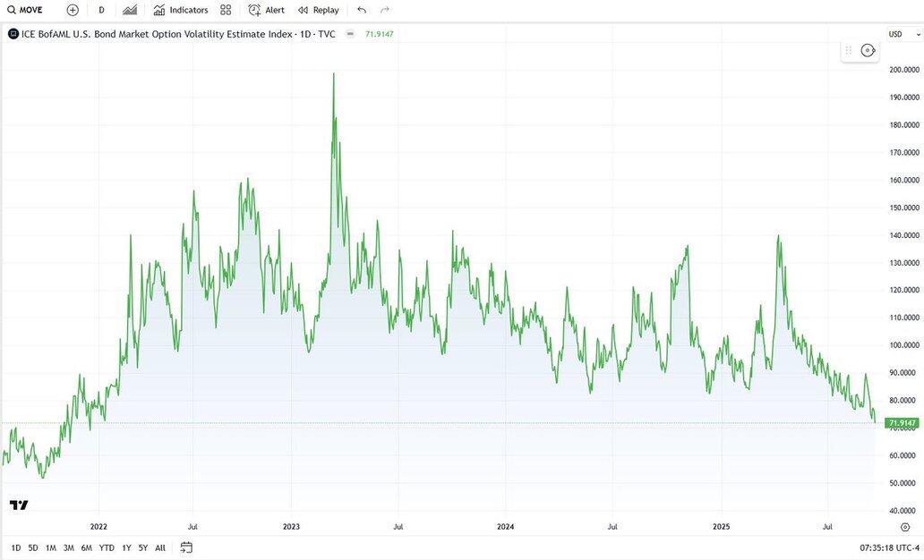Select the 5D date range
This screenshot has height=560, width=924.
click(x=33, y=547)
